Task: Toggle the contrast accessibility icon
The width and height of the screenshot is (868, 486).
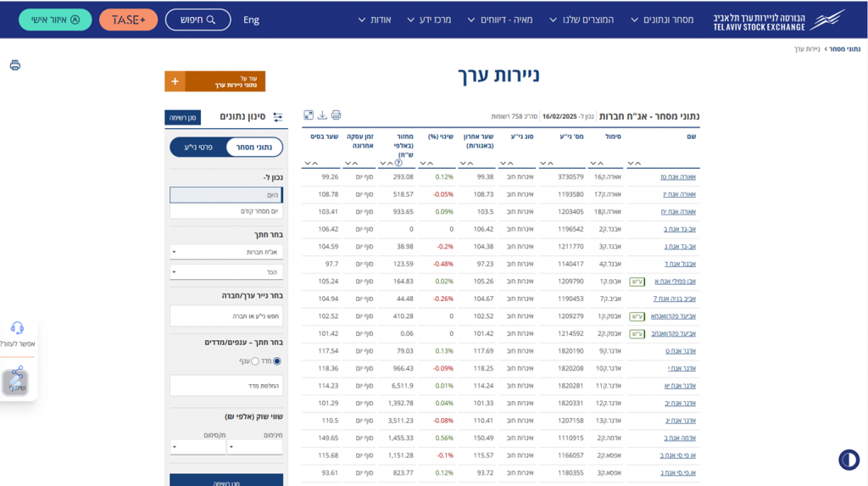Action: pos(849,460)
